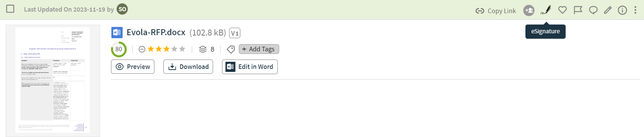Click the add collaborators people icon
The height and width of the screenshot is (137, 644).
(529, 10)
